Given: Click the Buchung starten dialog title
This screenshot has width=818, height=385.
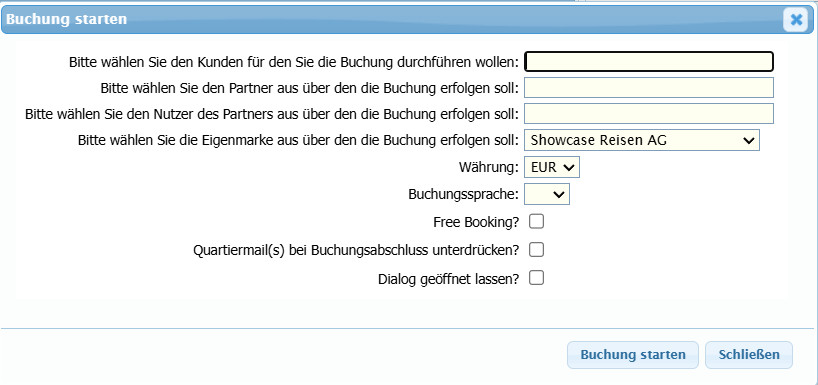Looking at the screenshot, I should 66,19.
